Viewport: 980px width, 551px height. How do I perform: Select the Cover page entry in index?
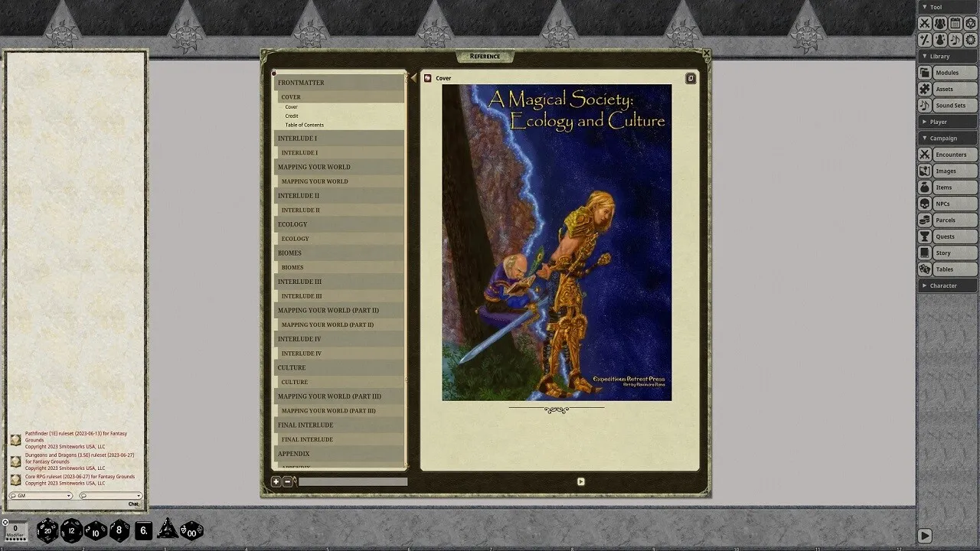tap(292, 106)
